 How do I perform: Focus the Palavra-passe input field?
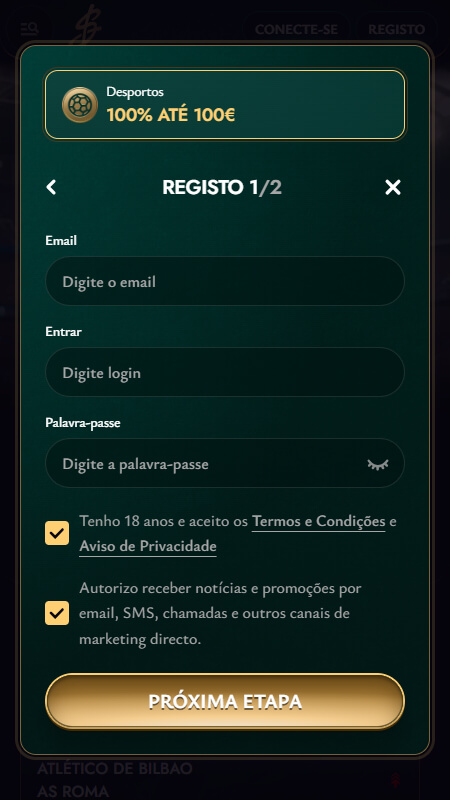pyautogui.click(x=225, y=464)
